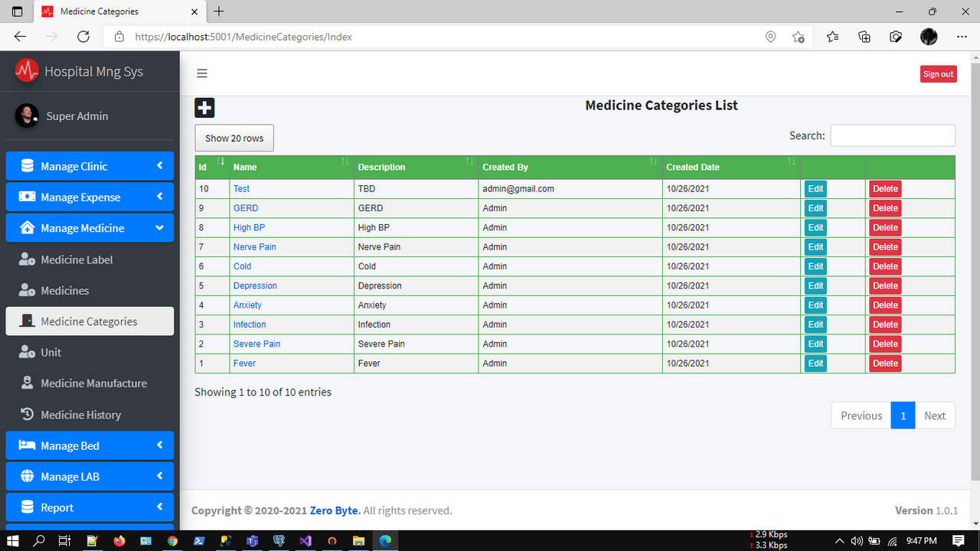This screenshot has height=551, width=980.
Task: Click the Edge icon in the taskbar
Action: pos(384,541)
